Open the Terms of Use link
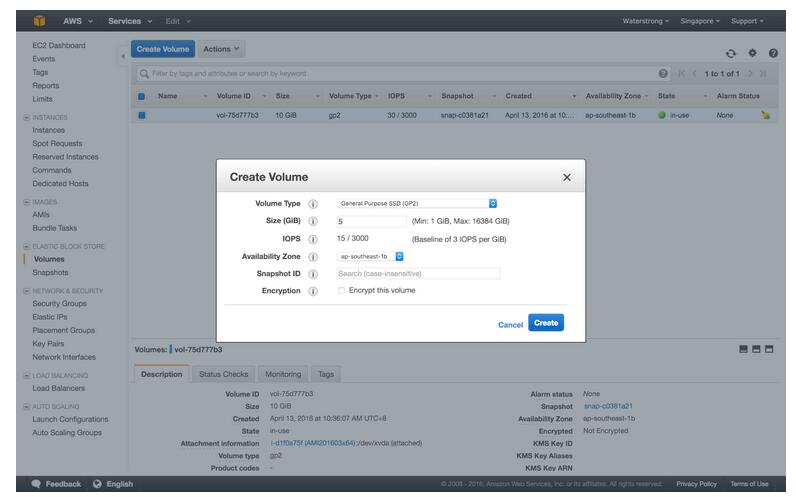796x497 pixels. click(749, 484)
